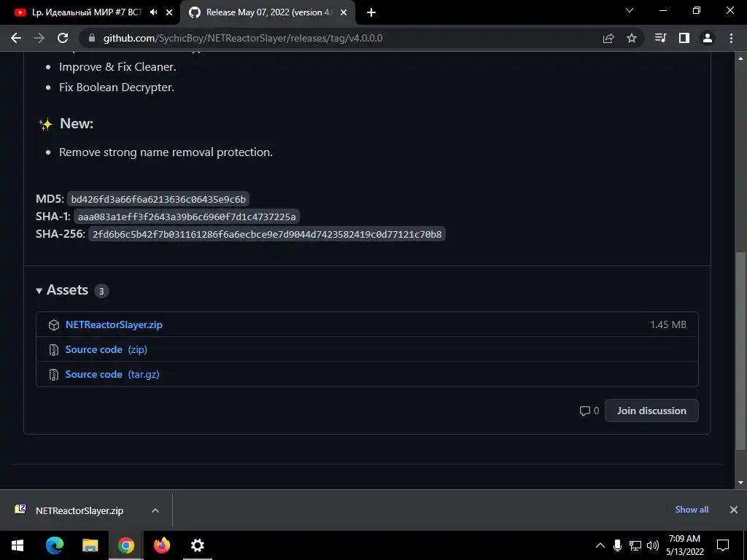Launch Microsoft Edge from taskbar
The image size is (747, 560).
pyautogui.click(x=54, y=545)
